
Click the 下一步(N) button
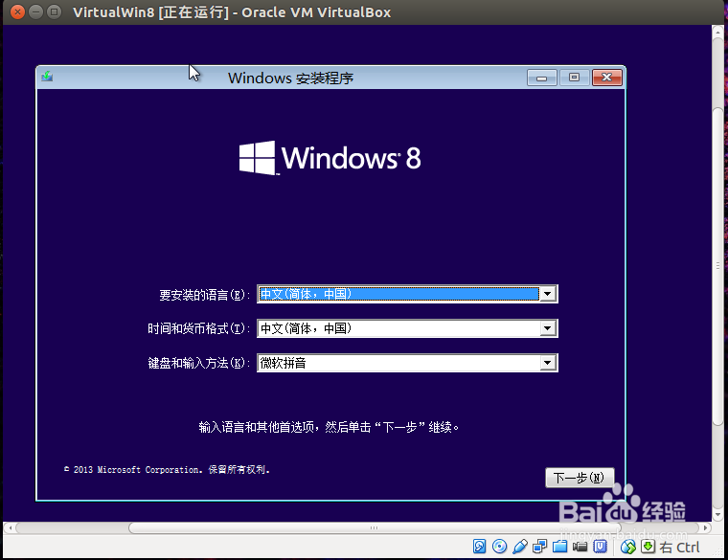pyautogui.click(x=580, y=478)
